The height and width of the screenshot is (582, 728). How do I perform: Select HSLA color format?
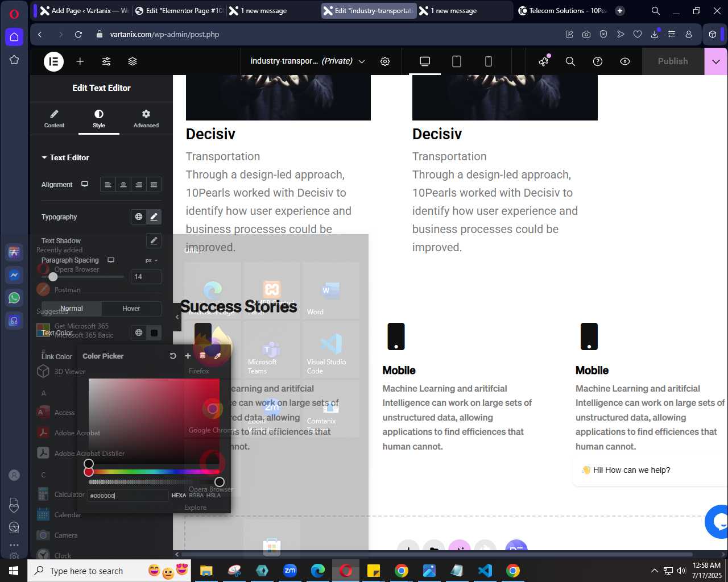(213, 496)
